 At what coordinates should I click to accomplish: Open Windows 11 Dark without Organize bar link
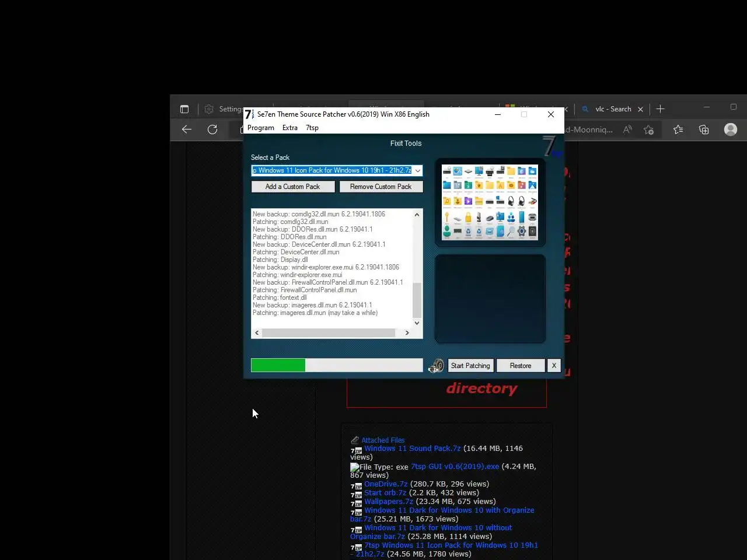point(438,527)
